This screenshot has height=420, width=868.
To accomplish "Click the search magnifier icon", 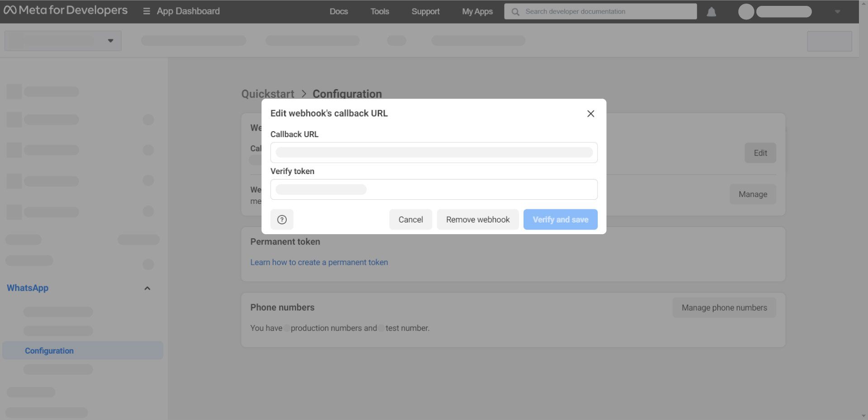I will pyautogui.click(x=515, y=12).
